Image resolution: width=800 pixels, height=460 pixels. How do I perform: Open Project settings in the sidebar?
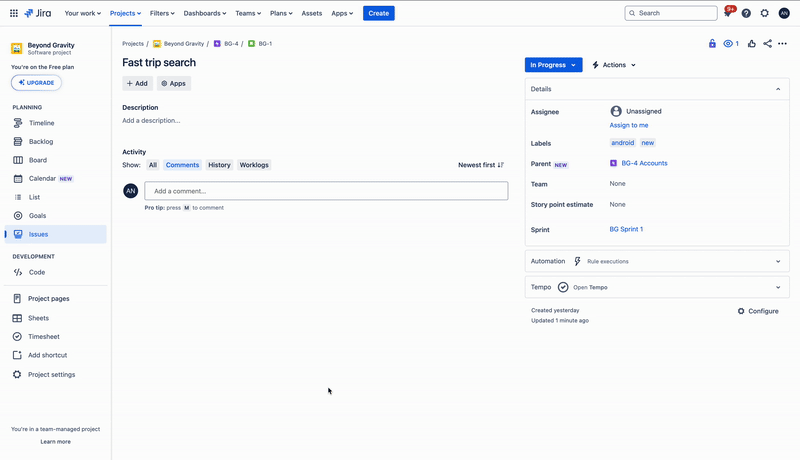pyautogui.click(x=56, y=374)
